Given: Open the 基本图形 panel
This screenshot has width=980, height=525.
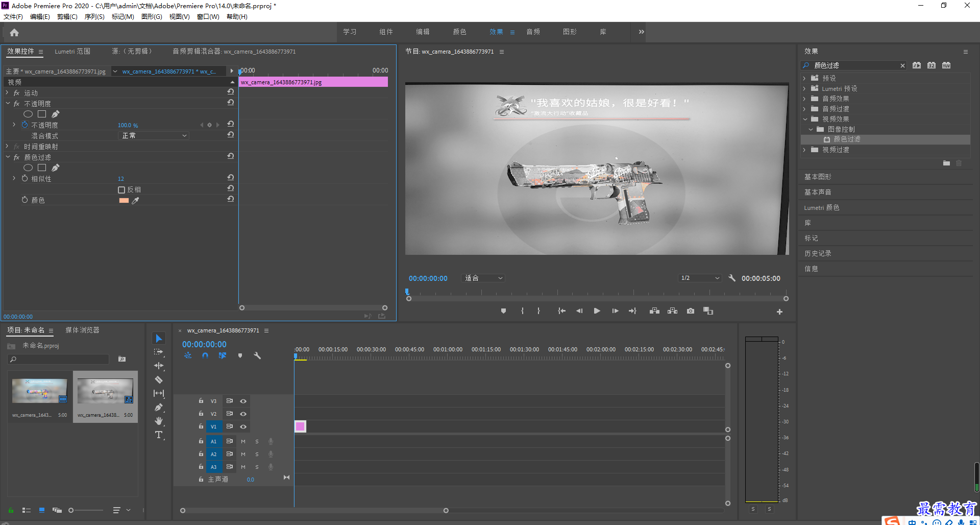Looking at the screenshot, I should (x=818, y=177).
